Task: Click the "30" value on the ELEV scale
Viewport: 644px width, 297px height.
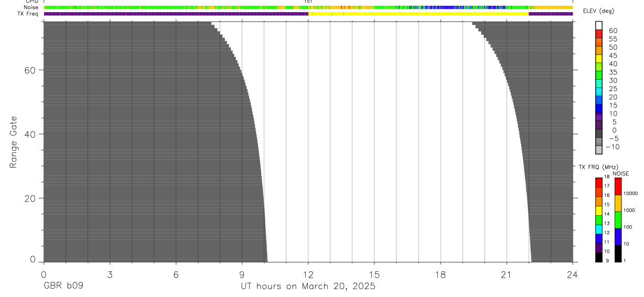Action: click(x=613, y=80)
